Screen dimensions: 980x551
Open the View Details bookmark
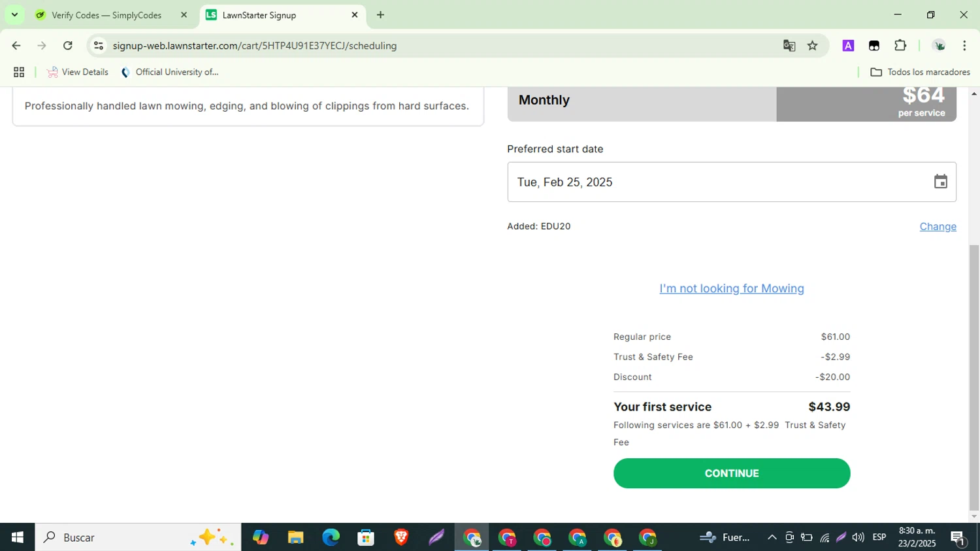pos(78,72)
